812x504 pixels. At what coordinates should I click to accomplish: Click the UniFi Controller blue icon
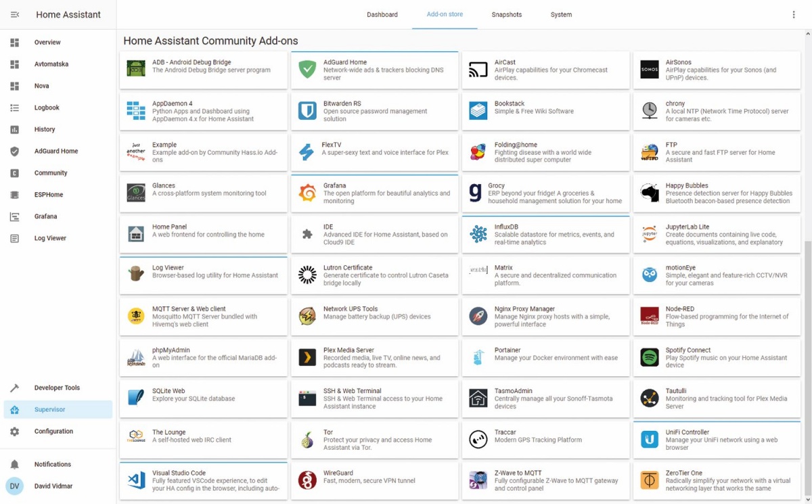(650, 440)
